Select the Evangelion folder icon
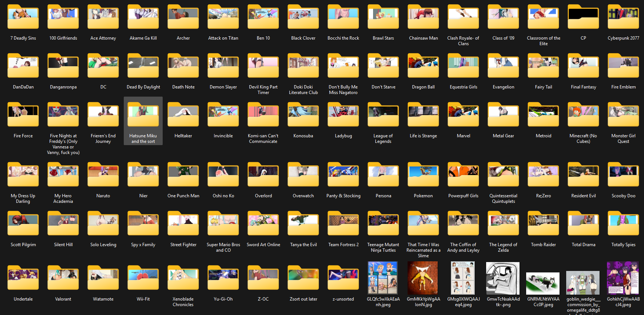Screen dimensions: 644x315 point(503,66)
